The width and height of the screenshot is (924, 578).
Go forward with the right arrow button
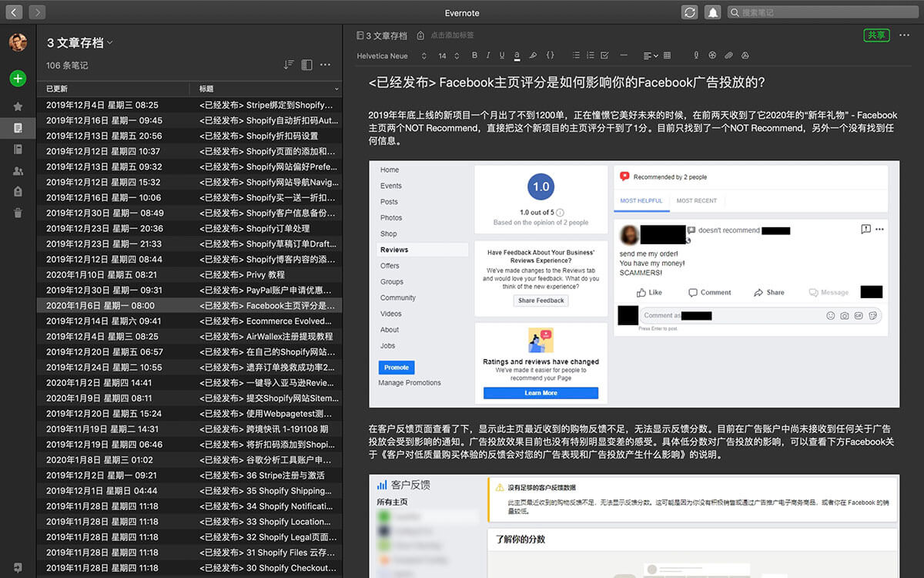[38, 12]
